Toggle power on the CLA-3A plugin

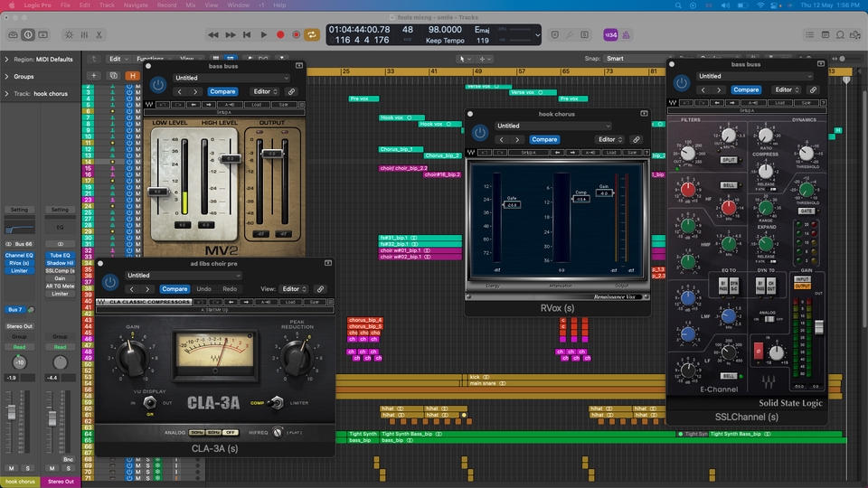pos(110,282)
